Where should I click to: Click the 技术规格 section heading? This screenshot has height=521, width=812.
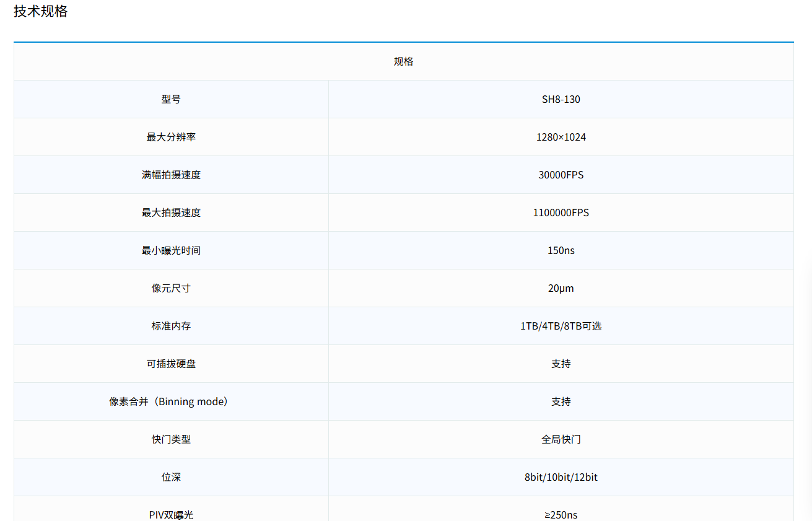pyautogui.click(x=41, y=11)
